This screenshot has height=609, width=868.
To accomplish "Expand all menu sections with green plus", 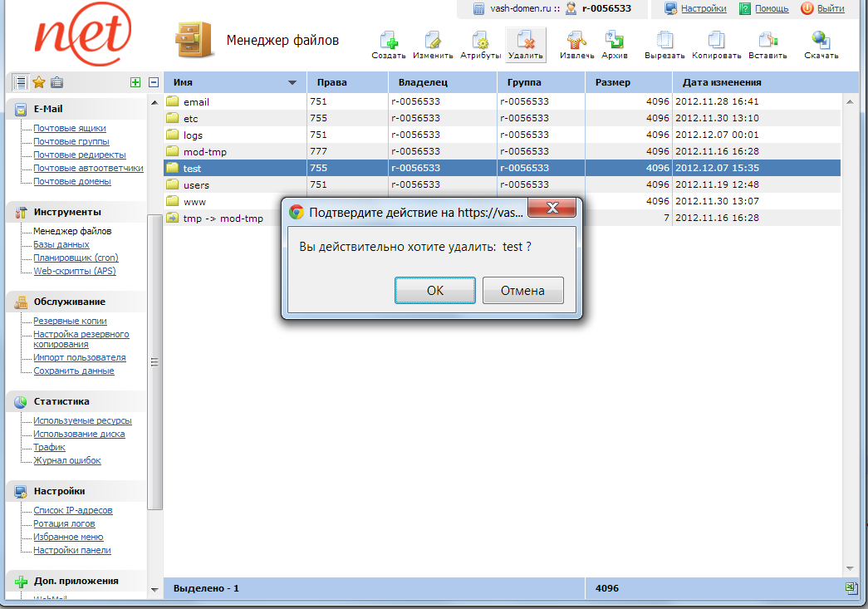I will tap(135, 82).
